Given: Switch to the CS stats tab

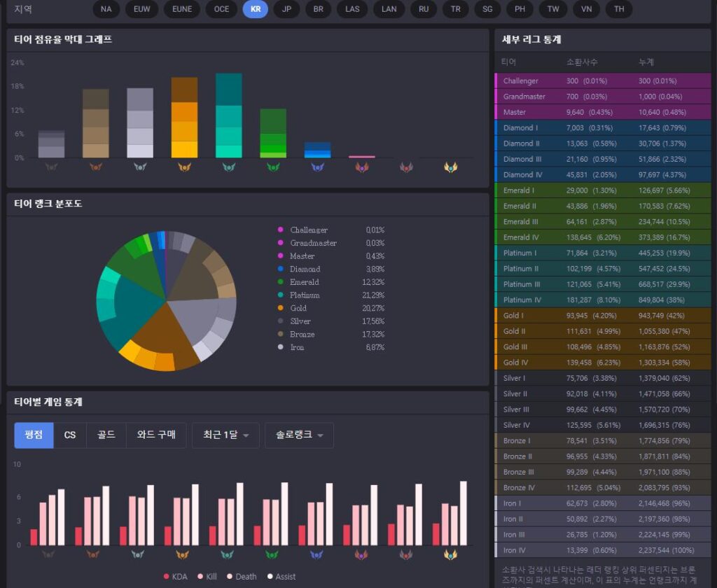Looking at the screenshot, I should point(70,435).
